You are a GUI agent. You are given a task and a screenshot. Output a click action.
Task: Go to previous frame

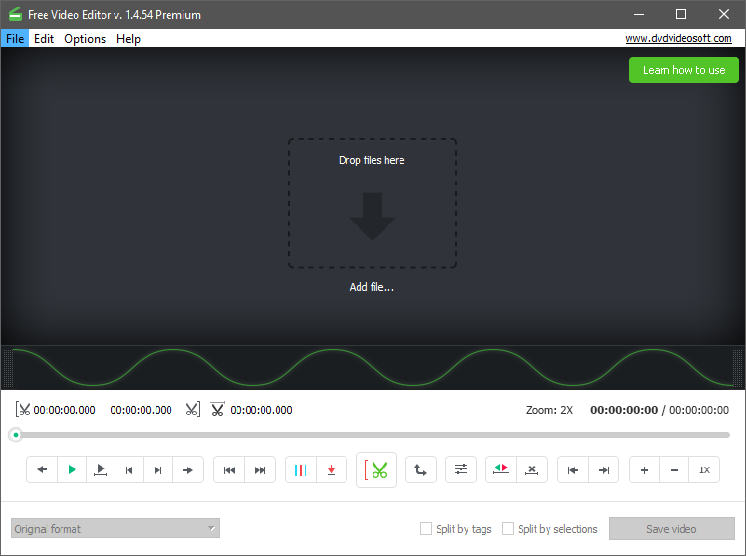[129, 470]
